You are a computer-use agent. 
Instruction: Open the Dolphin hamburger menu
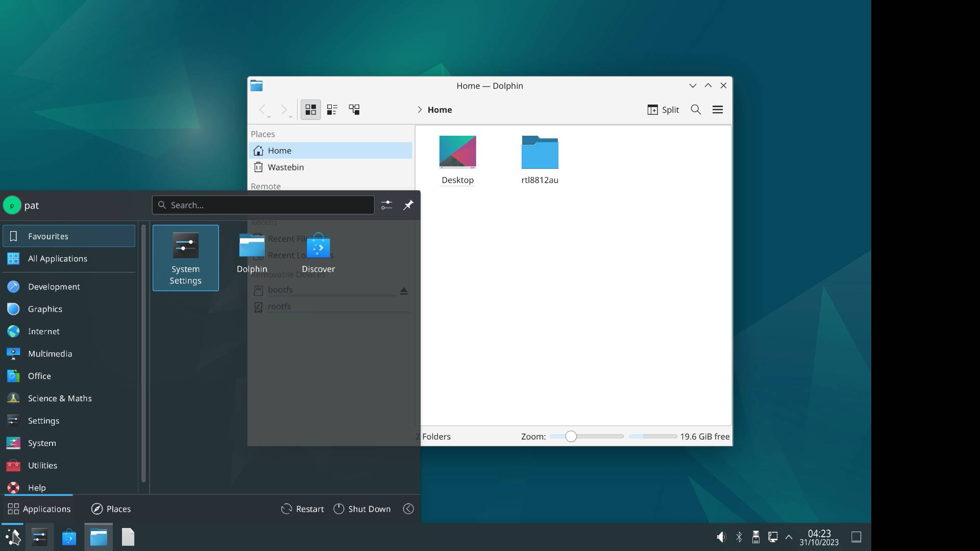(717, 109)
